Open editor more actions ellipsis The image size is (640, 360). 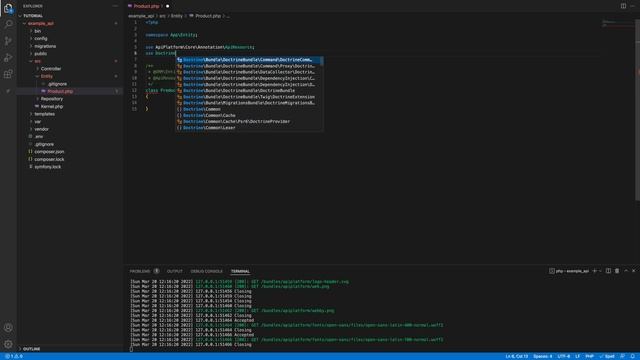633,6
